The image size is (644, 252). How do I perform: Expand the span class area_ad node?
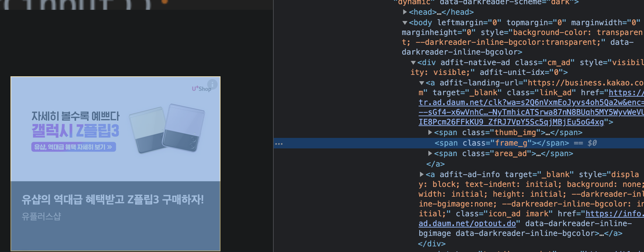(430, 153)
